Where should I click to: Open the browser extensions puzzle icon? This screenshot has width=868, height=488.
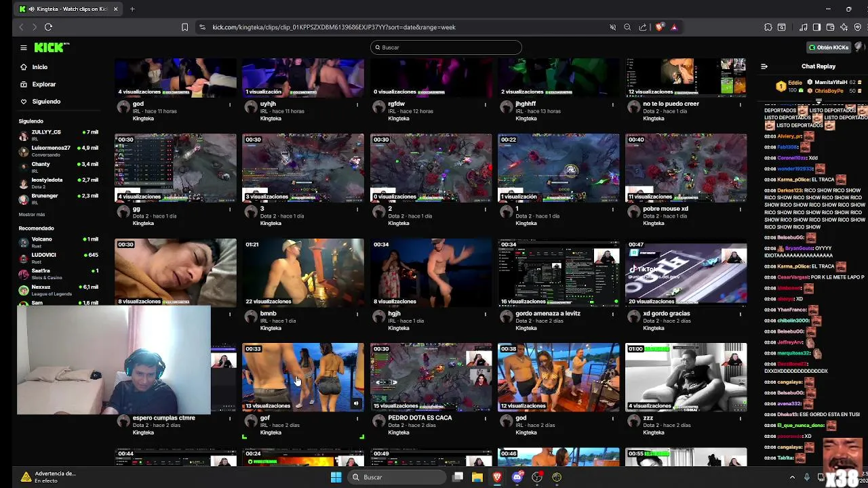768,27
